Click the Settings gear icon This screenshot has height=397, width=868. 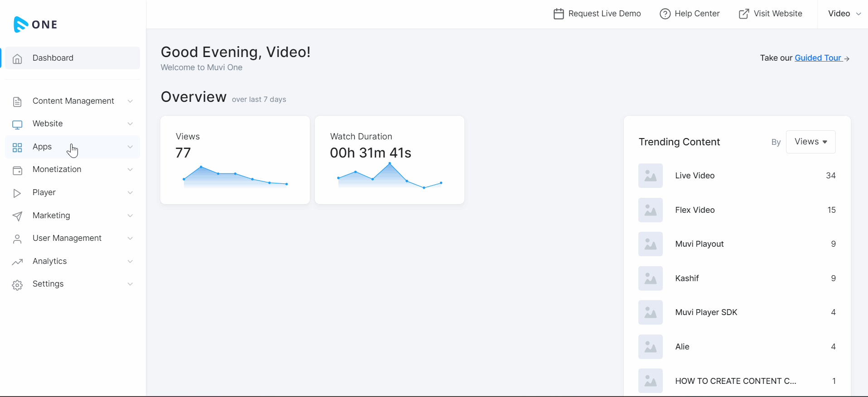tap(17, 285)
